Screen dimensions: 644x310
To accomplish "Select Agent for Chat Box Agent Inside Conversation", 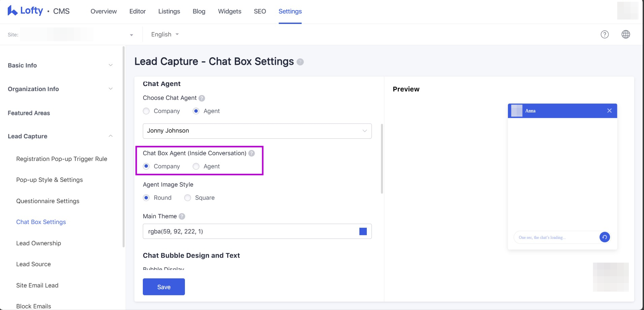I will pos(196,167).
